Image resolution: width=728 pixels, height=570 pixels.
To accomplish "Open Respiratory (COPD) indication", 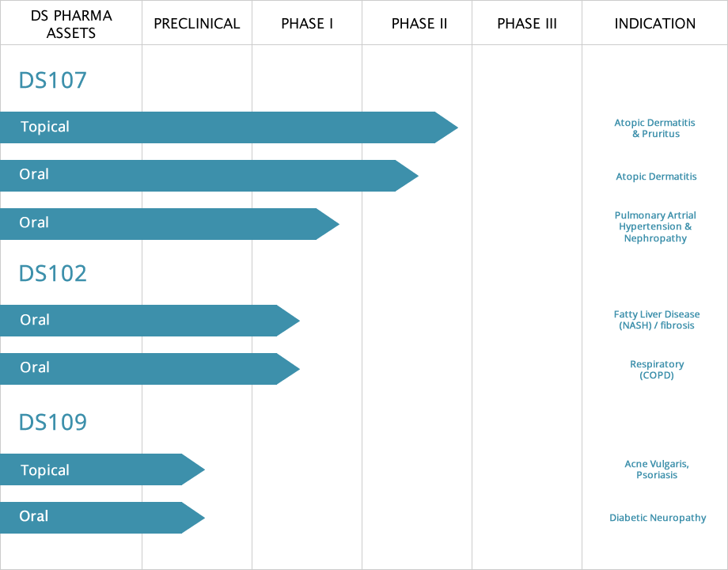I will [657, 370].
